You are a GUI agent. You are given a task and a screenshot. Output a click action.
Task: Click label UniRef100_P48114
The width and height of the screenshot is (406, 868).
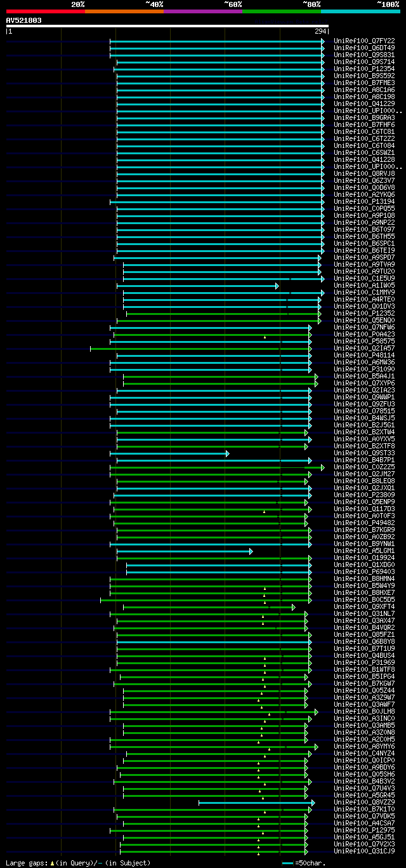(x=364, y=355)
